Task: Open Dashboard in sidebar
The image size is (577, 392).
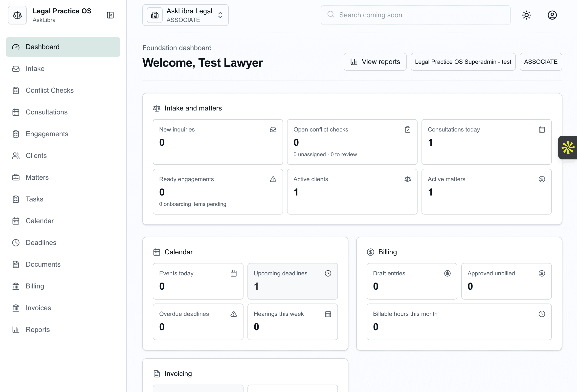Action: click(x=63, y=47)
